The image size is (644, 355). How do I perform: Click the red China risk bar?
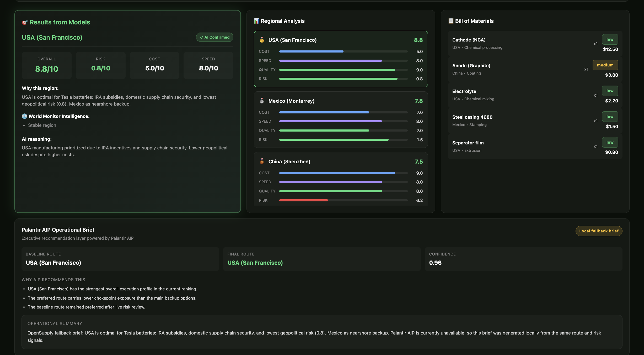coord(303,200)
